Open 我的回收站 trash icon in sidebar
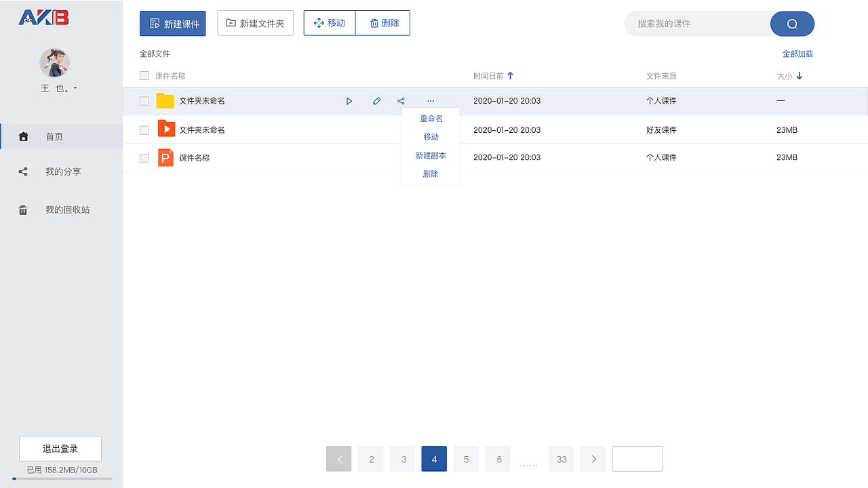The width and height of the screenshot is (868, 488). point(22,209)
